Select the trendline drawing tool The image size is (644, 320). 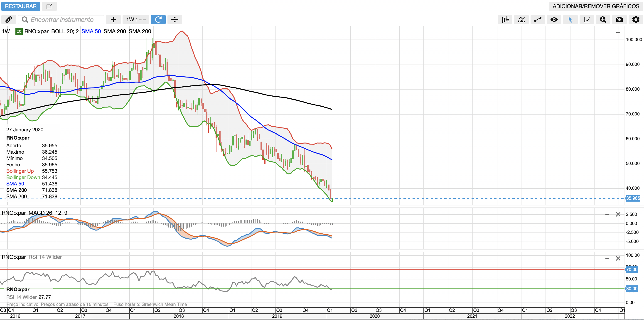pos(538,20)
